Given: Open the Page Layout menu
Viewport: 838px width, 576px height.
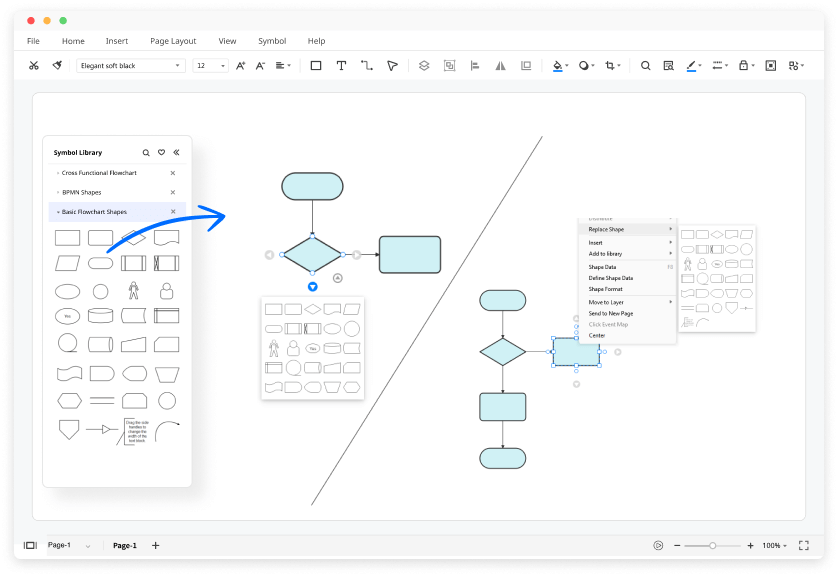Looking at the screenshot, I should pos(173,41).
